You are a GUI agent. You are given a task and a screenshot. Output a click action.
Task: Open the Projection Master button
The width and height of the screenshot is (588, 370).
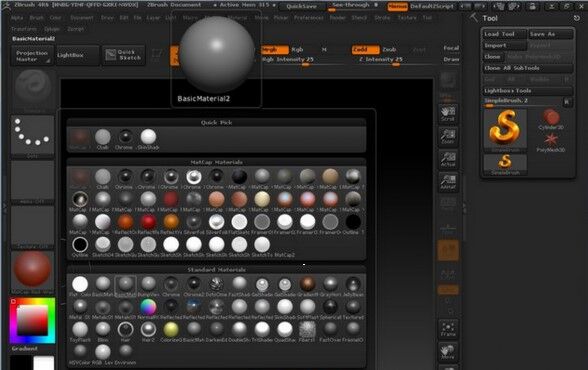point(32,56)
